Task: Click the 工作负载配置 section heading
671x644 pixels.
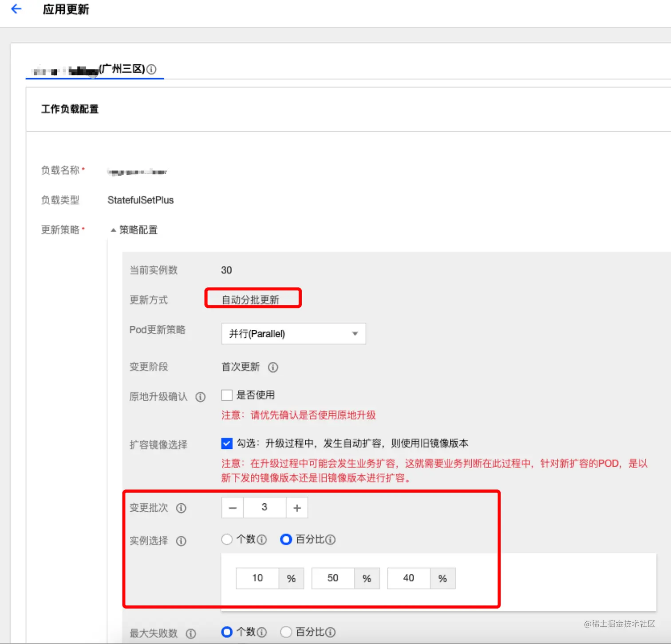Action: coord(70,109)
